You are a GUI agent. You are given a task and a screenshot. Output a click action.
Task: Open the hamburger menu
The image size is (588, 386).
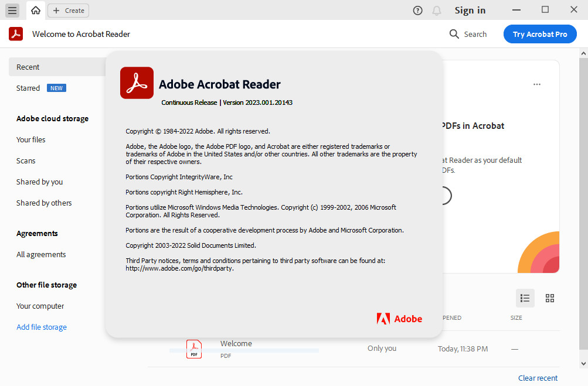click(12, 10)
